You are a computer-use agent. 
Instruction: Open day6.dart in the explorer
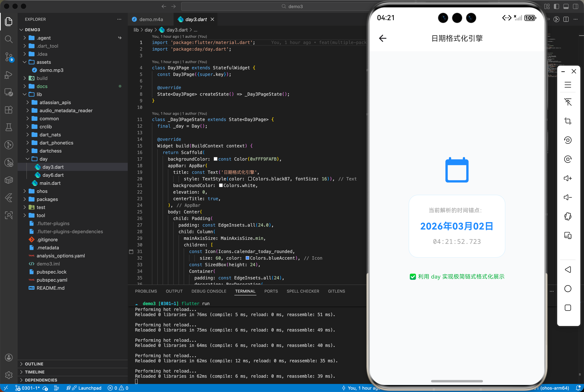(53, 175)
